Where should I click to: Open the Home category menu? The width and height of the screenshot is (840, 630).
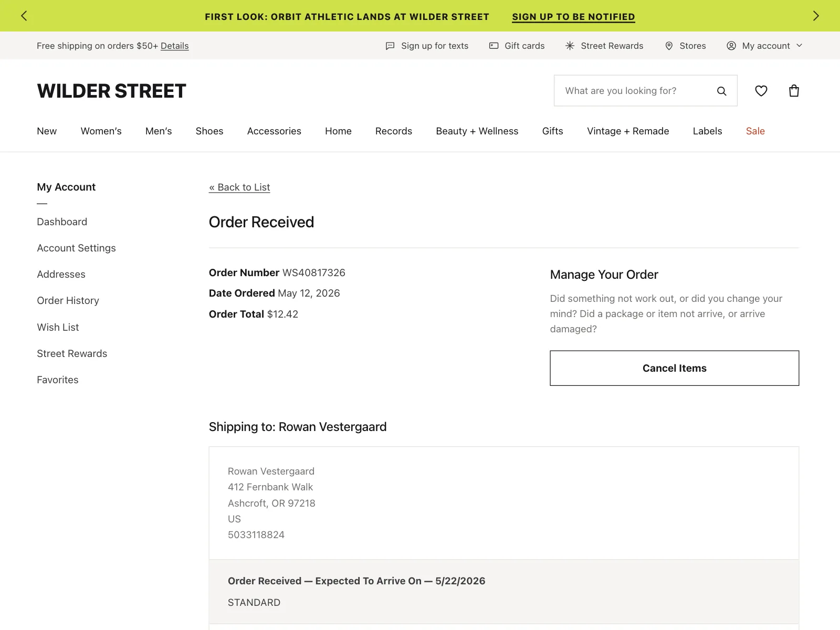pyautogui.click(x=338, y=131)
